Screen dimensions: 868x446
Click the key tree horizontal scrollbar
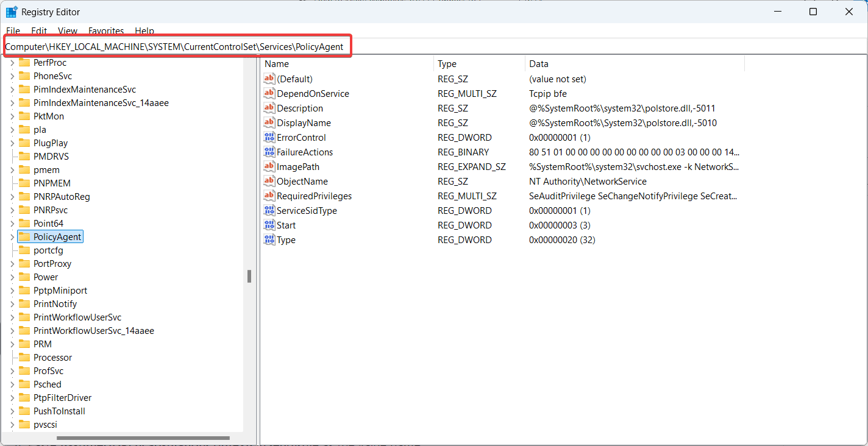143,438
